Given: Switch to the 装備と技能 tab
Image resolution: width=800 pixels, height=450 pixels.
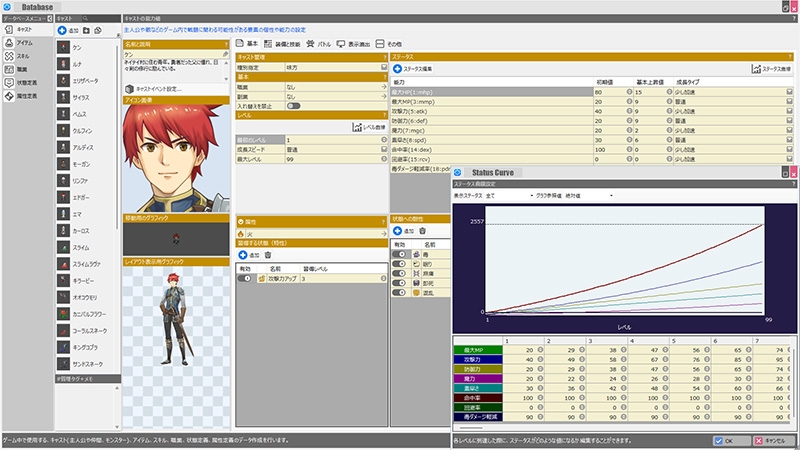Looking at the screenshot, I should [x=283, y=44].
